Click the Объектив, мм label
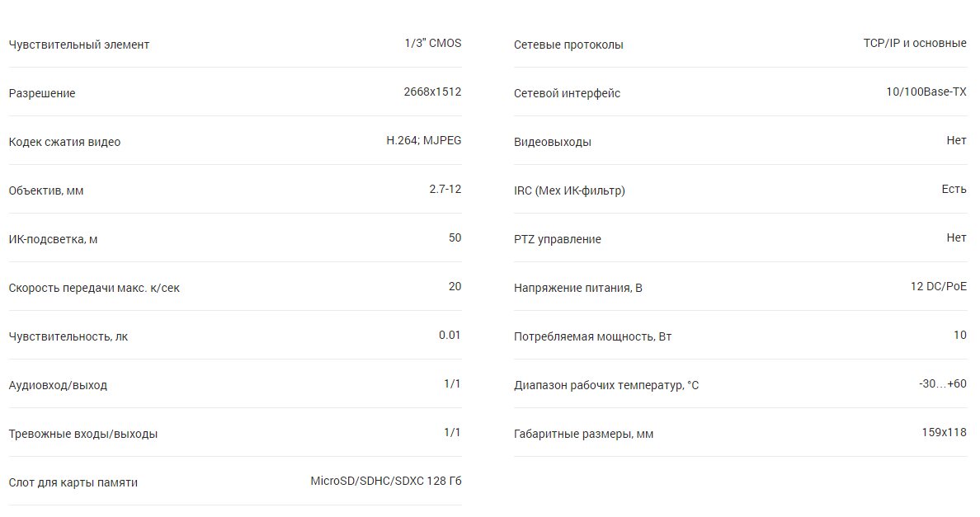980x517 pixels. tap(46, 190)
